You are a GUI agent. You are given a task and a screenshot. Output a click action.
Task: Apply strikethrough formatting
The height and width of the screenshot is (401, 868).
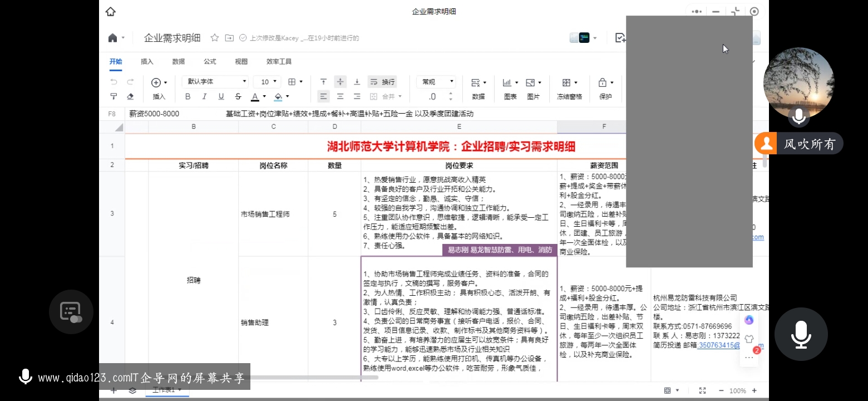coord(238,97)
